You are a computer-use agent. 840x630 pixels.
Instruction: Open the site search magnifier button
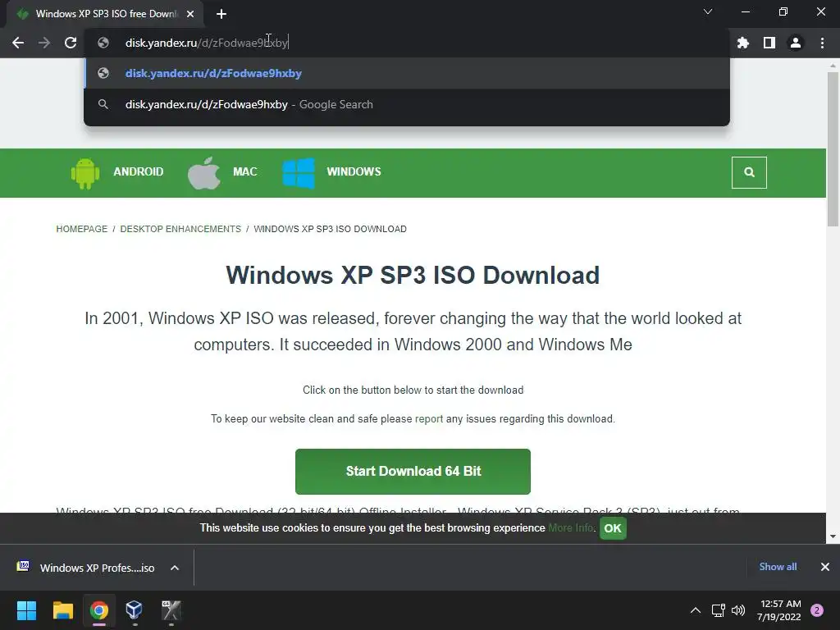pos(749,172)
